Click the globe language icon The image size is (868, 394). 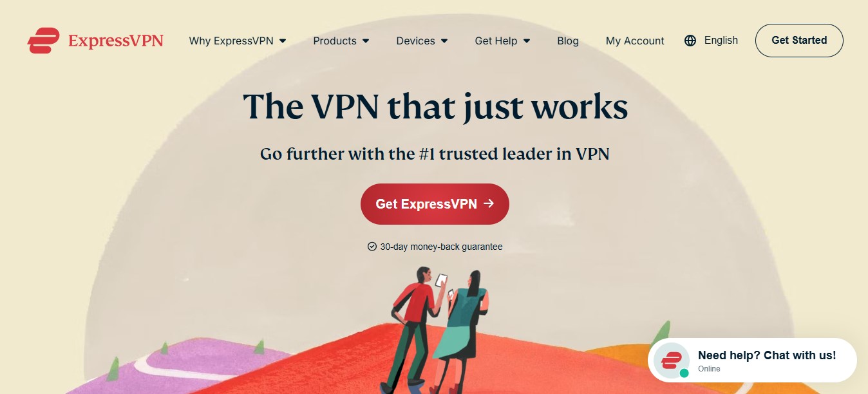coord(690,41)
